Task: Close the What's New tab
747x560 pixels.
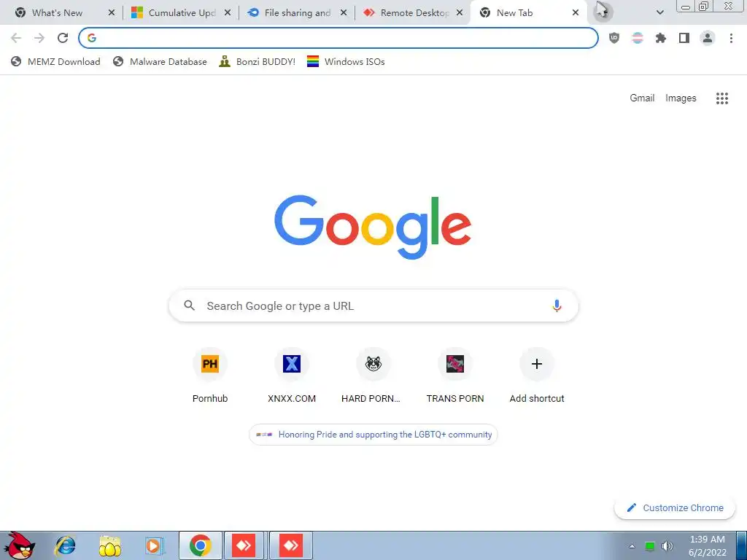Action: 112,13
